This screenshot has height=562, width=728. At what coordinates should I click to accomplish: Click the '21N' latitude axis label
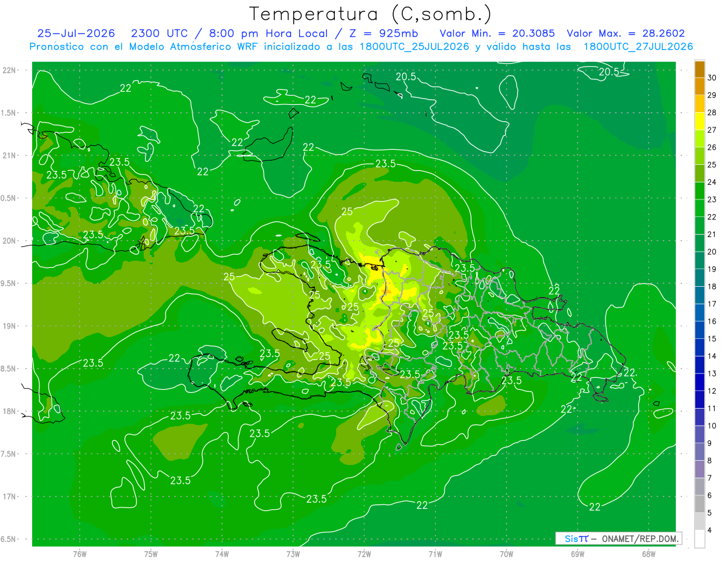10,155
